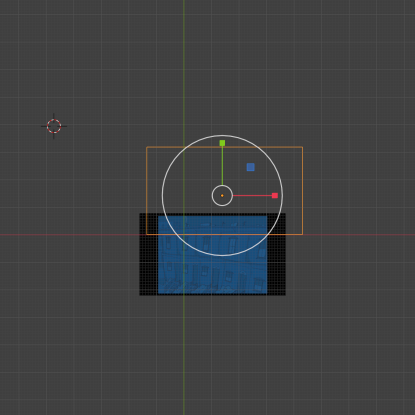415x415 pixels.
Task: Click the orange object origin dot
Action: pos(222,196)
